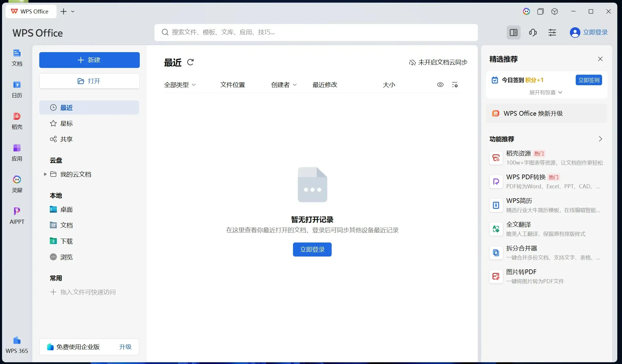Toggle the side panel layout icon
Viewport: 622px width, 364px height.
click(514, 33)
